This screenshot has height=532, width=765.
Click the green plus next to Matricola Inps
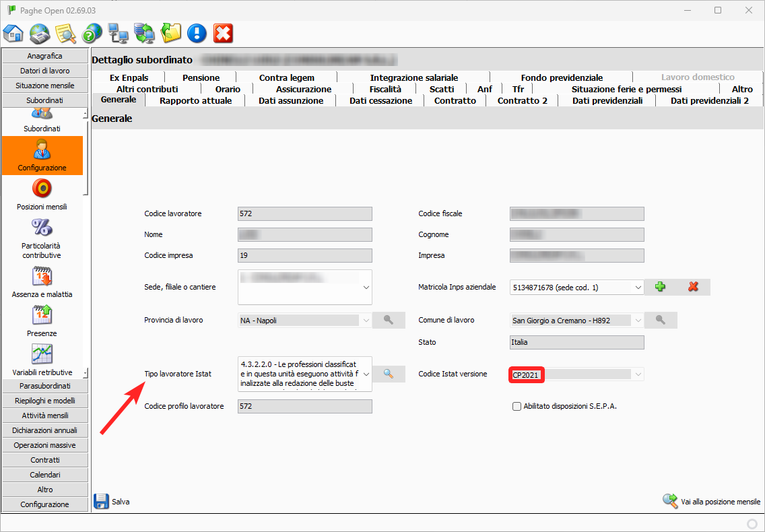point(660,287)
